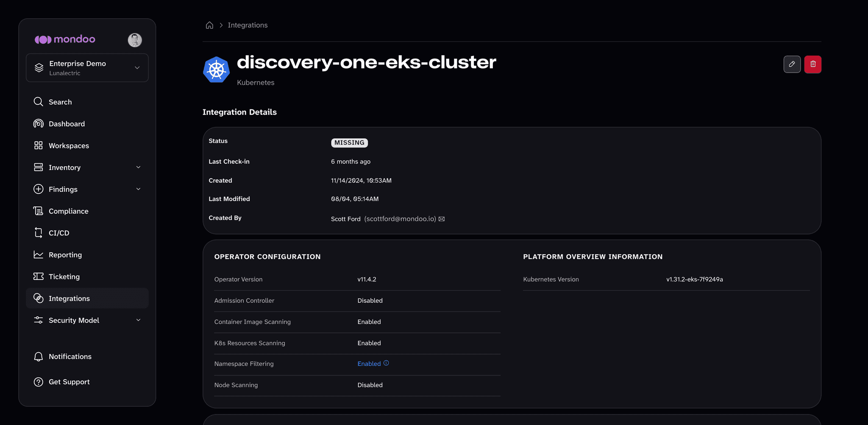The image size is (868, 425).
Task: Open the user avatar profile
Action: [x=135, y=40]
